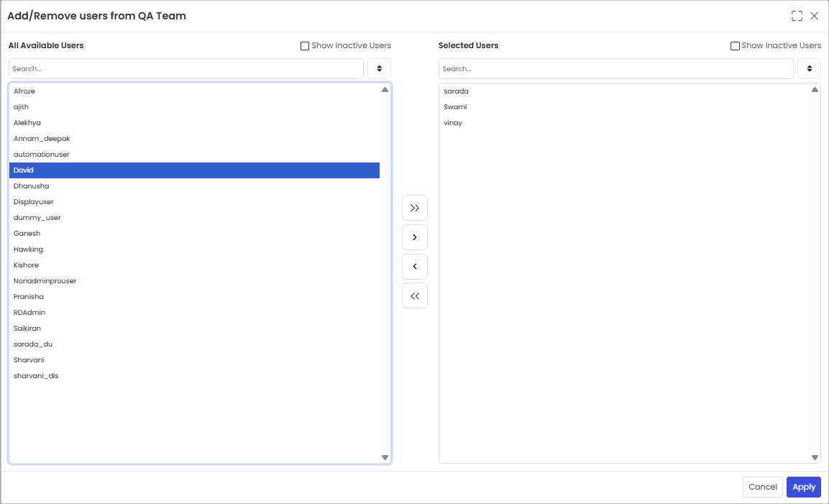This screenshot has height=504, width=829.
Task: Cancel the dialog
Action: coord(762,487)
